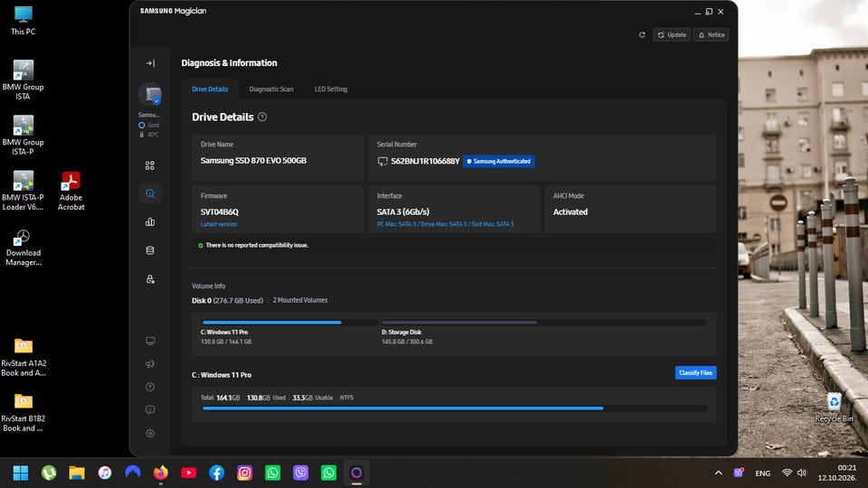Open the Data Management database icon in the sidebar

[x=150, y=250]
